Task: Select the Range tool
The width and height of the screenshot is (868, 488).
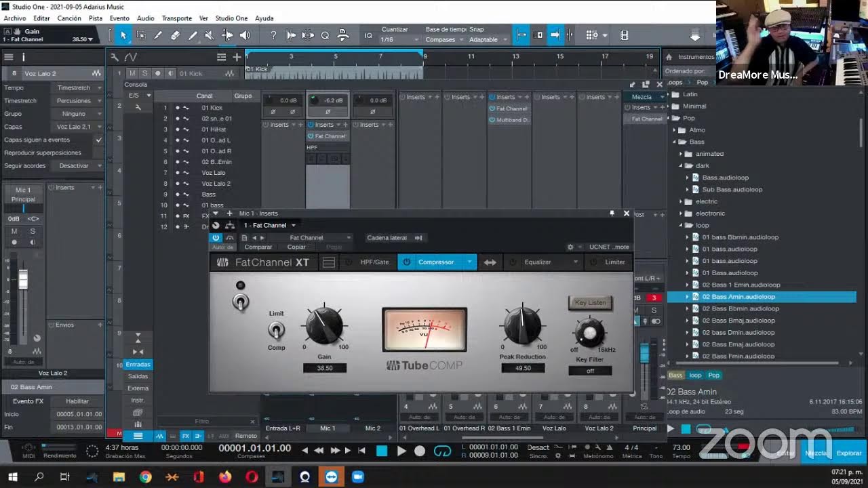Action: [x=141, y=35]
